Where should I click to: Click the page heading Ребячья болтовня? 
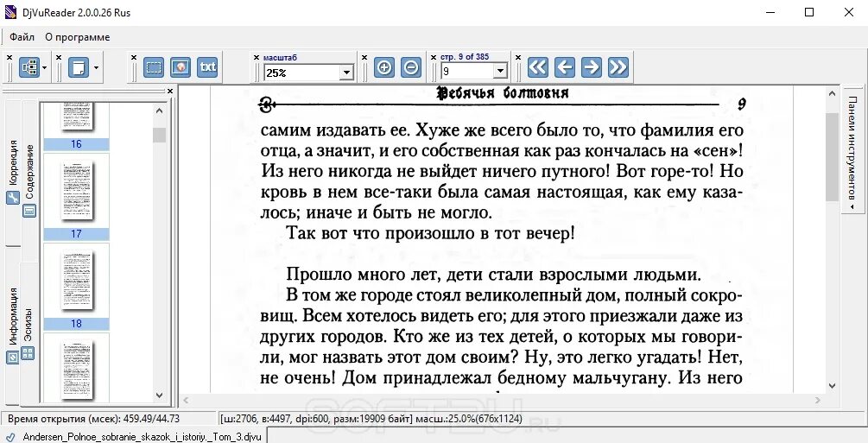pyautogui.click(x=503, y=92)
